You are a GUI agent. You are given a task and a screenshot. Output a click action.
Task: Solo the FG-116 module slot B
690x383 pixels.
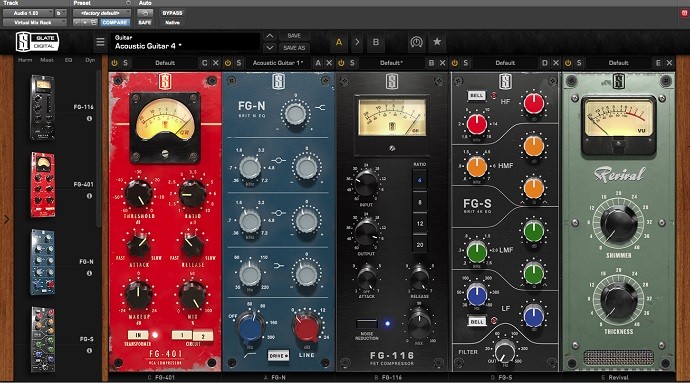point(352,63)
